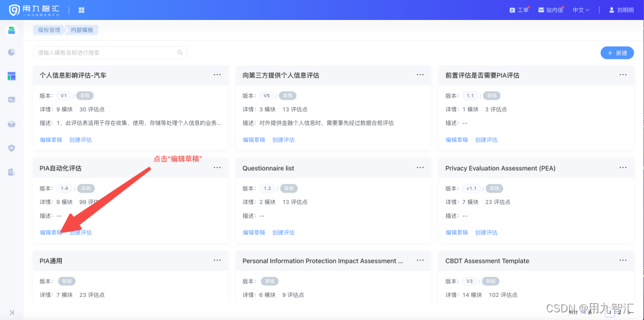Click 创建评估 on PIA自动化评估 card
Viewport: 644px width, 320px height.
80,232
